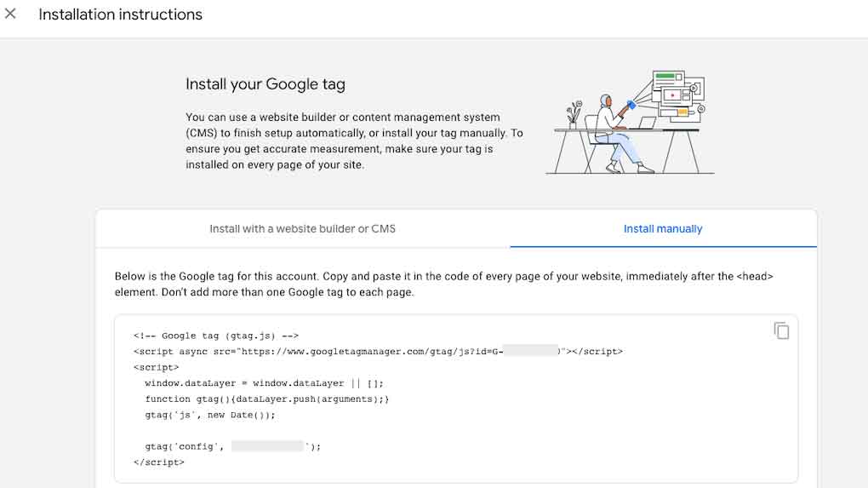Click the 'Install your Google tag' heading

(x=266, y=84)
